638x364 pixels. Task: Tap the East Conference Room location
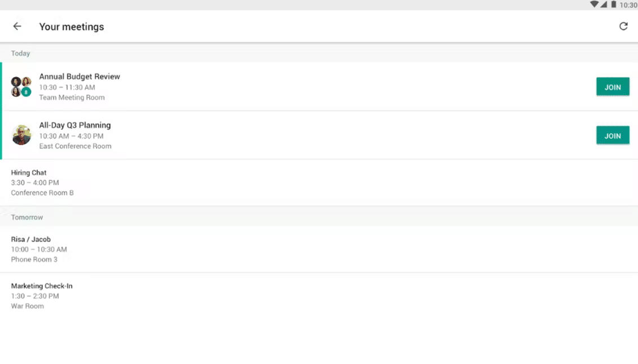(75, 146)
